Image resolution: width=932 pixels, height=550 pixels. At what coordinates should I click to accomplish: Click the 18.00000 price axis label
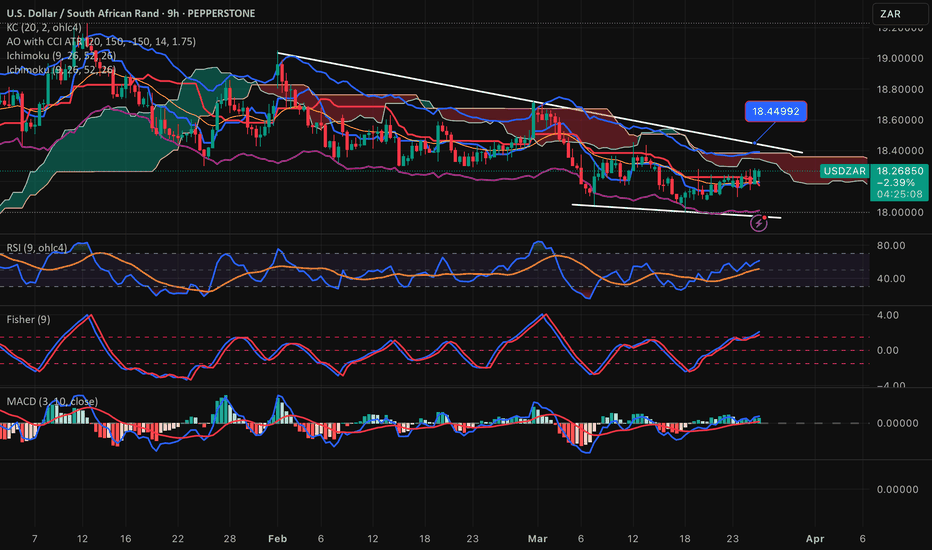900,212
